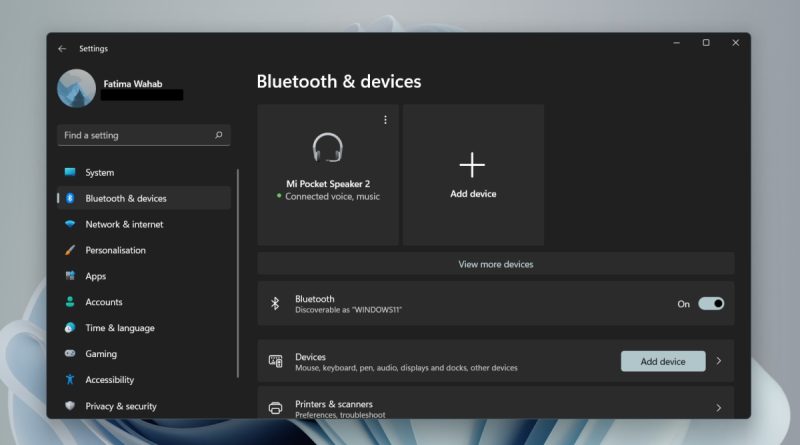
Task: Click Discoverable as "WINDOWS11" text
Action: click(x=348, y=310)
